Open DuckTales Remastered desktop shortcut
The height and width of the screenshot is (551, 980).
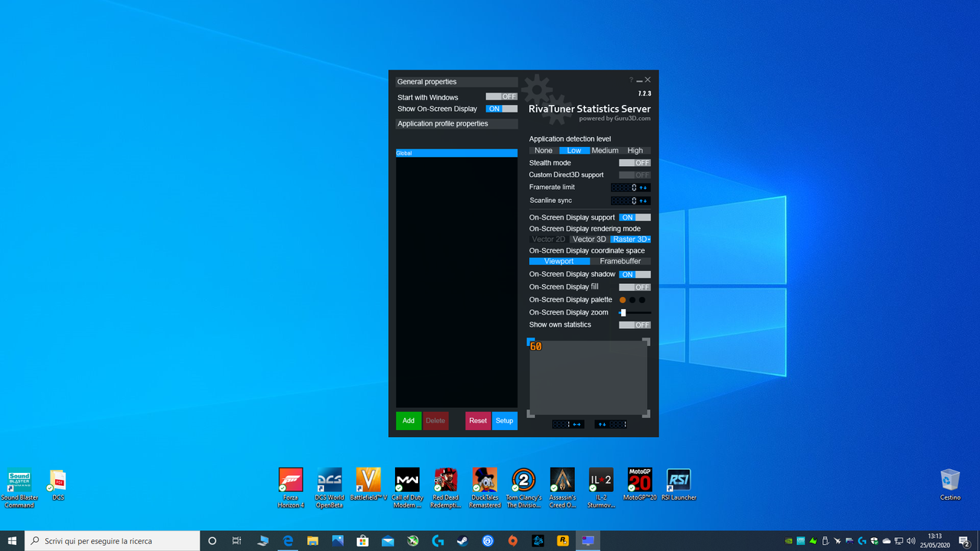click(485, 487)
